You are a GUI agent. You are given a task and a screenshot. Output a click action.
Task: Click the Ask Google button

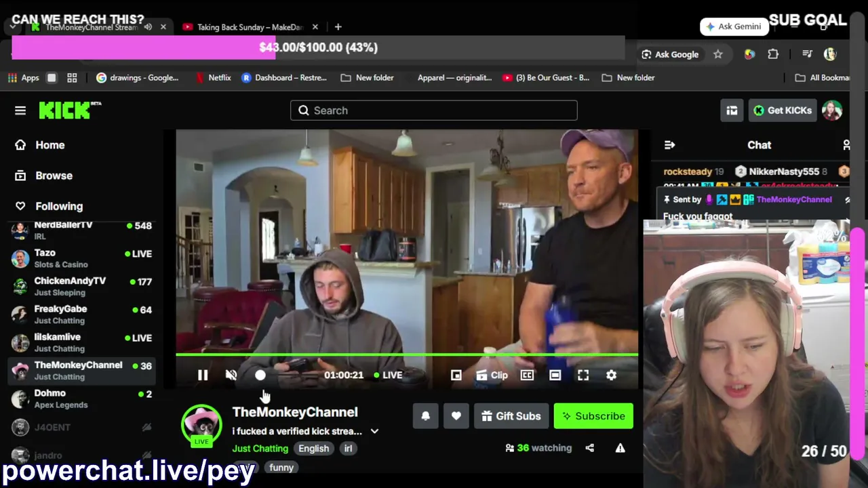point(670,54)
